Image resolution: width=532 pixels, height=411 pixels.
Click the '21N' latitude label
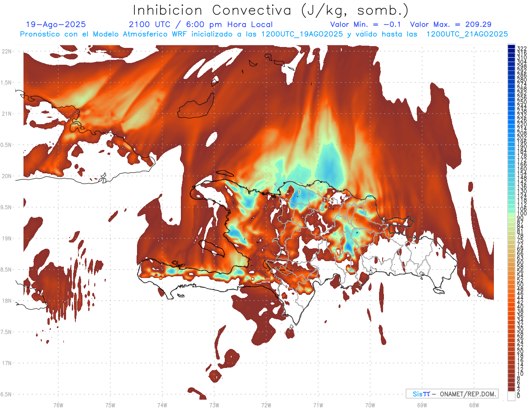(7, 114)
